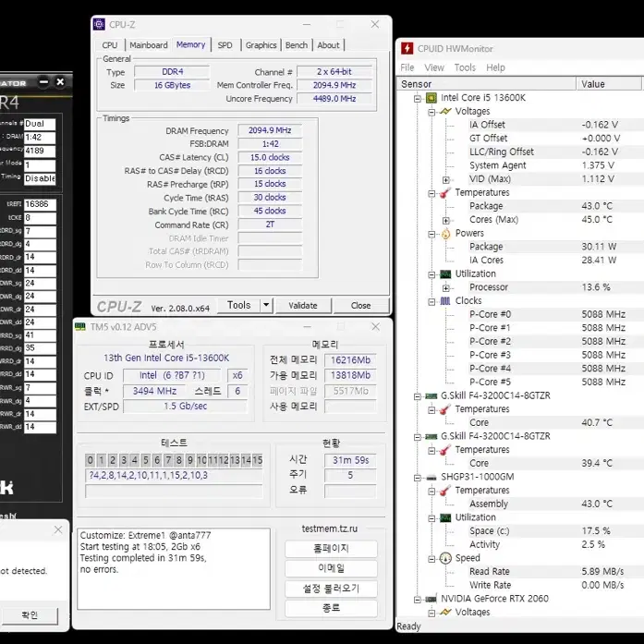The width and height of the screenshot is (644, 644).
Task: Click the Voltages lightning icon under Intel Core i5
Action: [x=445, y=111]
